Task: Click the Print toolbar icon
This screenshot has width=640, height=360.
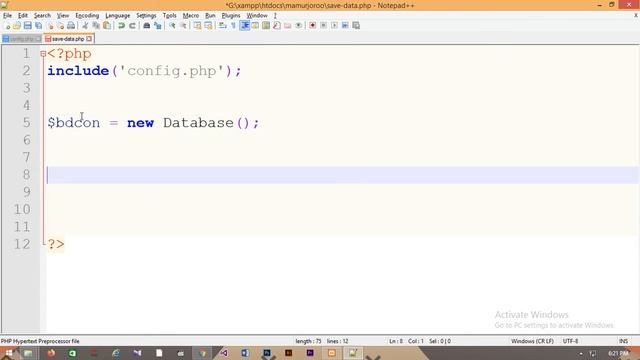Action: 71,26
